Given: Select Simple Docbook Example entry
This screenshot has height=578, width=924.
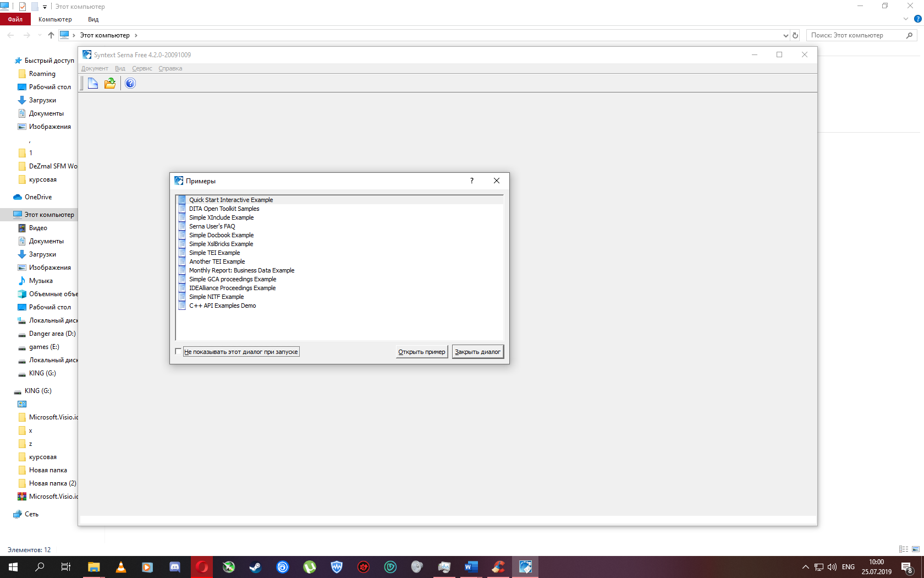Looking at the screenshot, I should click(339, 235).
